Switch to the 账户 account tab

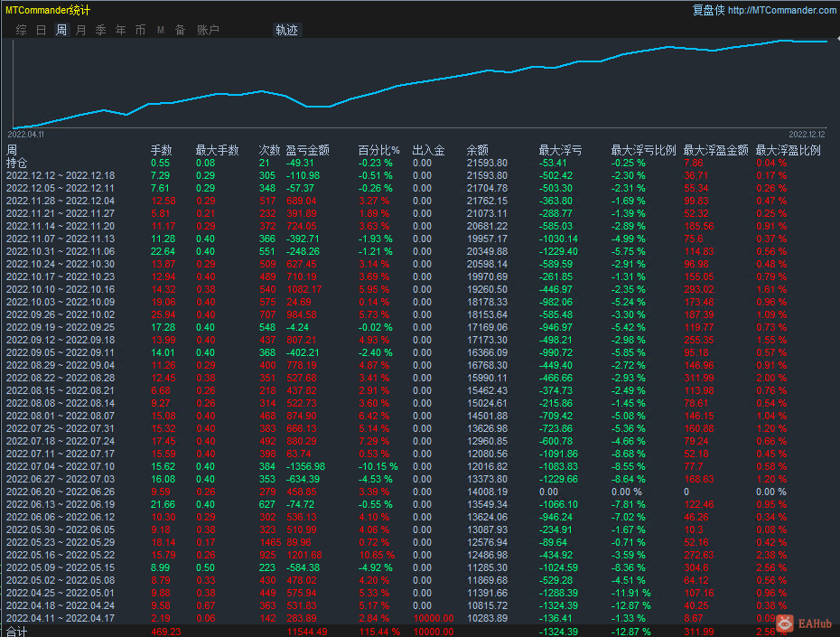208,30
